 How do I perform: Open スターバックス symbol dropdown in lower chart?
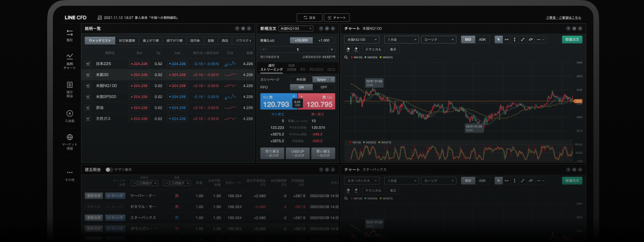(362, 181)
